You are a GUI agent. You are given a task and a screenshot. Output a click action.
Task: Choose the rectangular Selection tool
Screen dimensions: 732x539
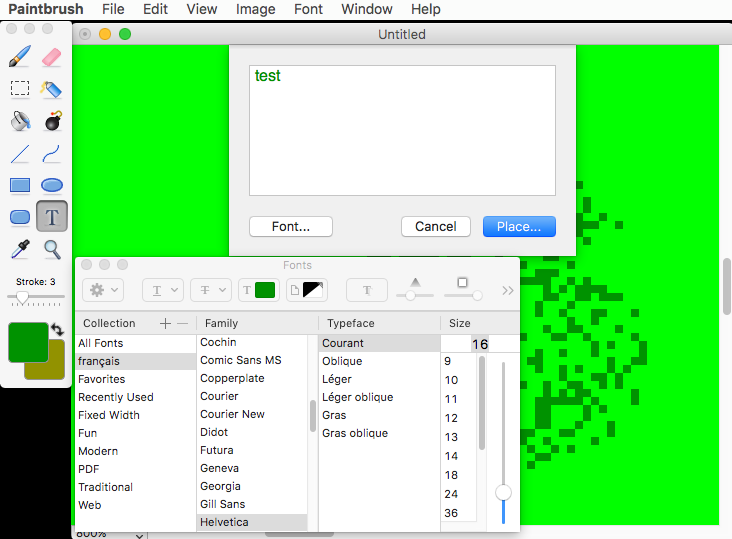20,88
